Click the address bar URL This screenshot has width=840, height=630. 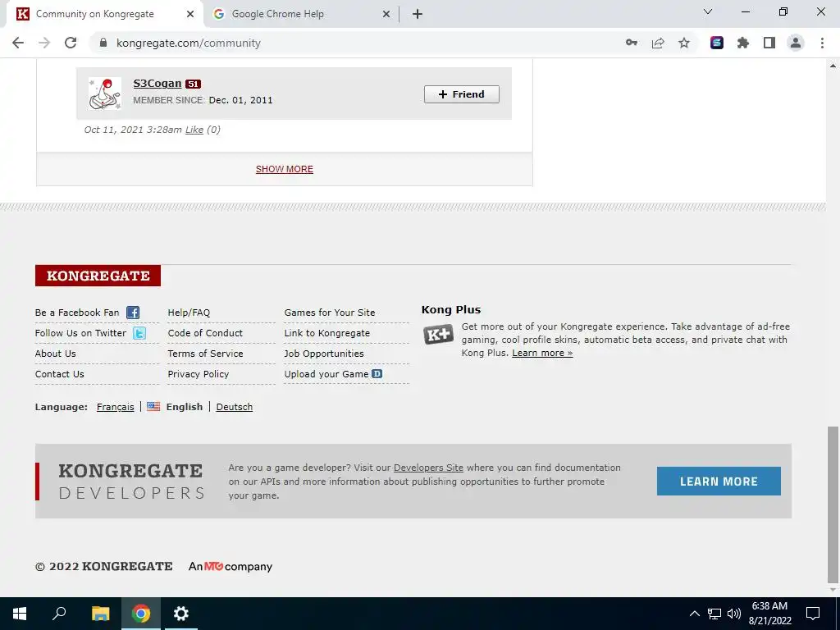pos(188,43)
